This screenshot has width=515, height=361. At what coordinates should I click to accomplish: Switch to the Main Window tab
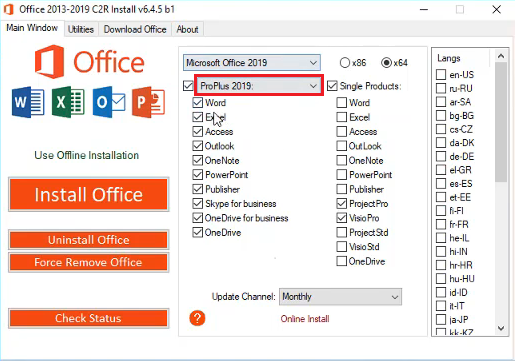32,28
